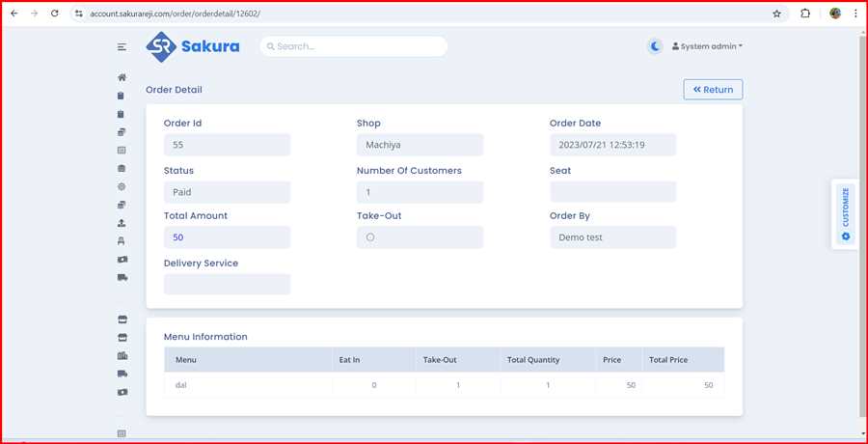868x444 pixels.
Task: Collapse the sidebar with the hamburger toggle
Action: pyautogui.click(x=122, y=46)
